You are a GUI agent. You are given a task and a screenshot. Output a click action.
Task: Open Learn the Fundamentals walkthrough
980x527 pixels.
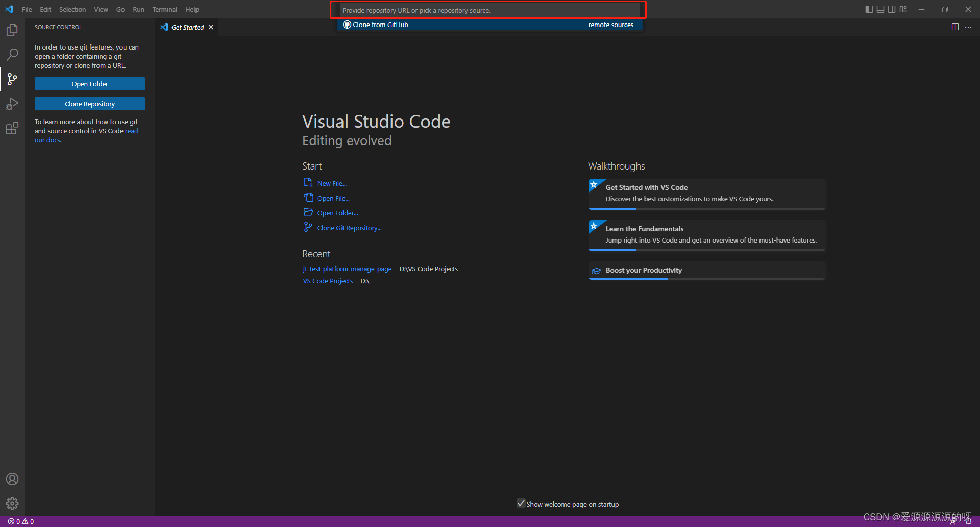click(x=707, y=235)
